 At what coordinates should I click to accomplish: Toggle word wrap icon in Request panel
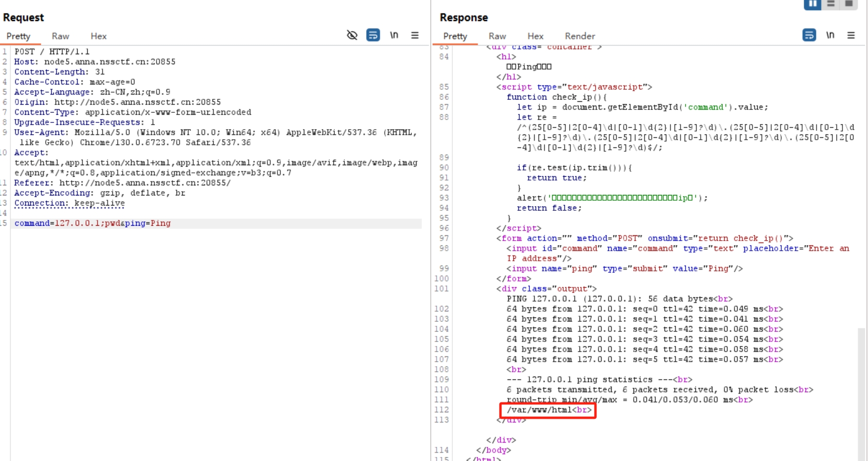click(373, 35)
